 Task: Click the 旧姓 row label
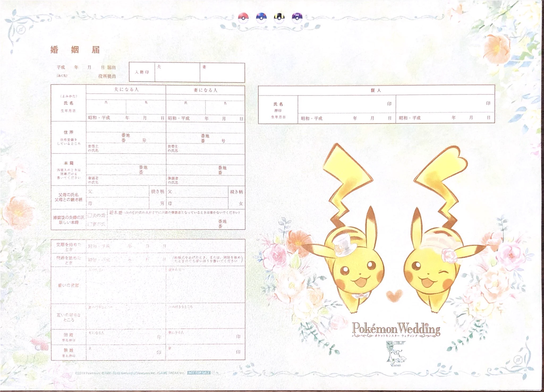click(68, 335)
